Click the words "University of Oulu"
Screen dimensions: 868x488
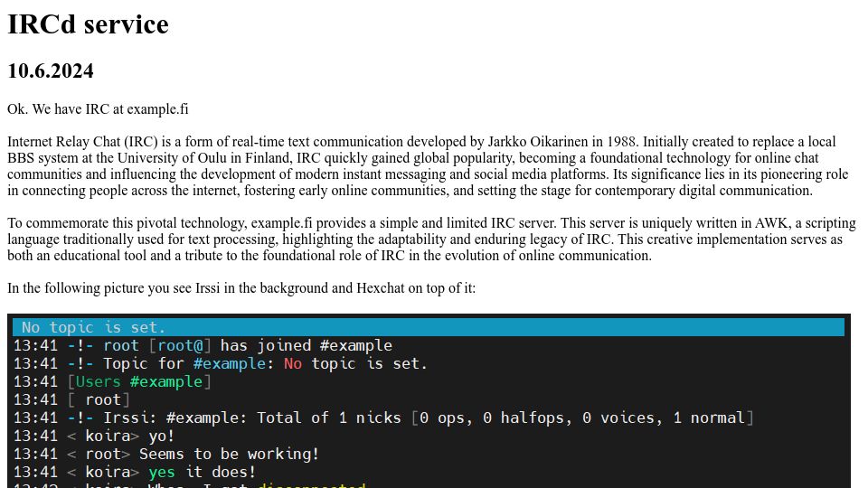coord(172,157)
